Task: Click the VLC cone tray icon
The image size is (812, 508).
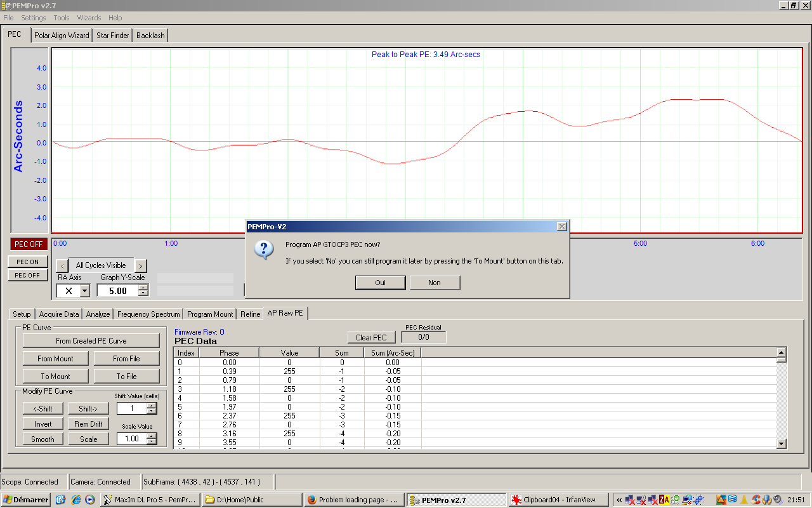Action: [x=744, y=500]
